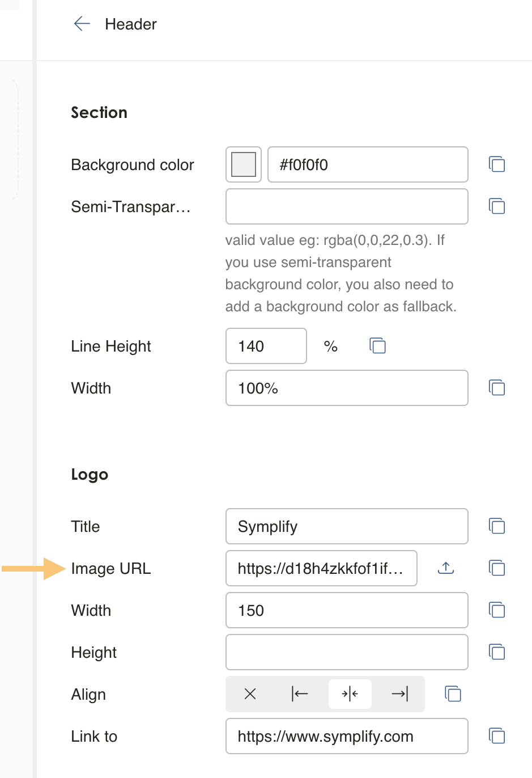Screen dimensions: 532x778
Task: Open the background color swatch picker
Action: point(244,164)
